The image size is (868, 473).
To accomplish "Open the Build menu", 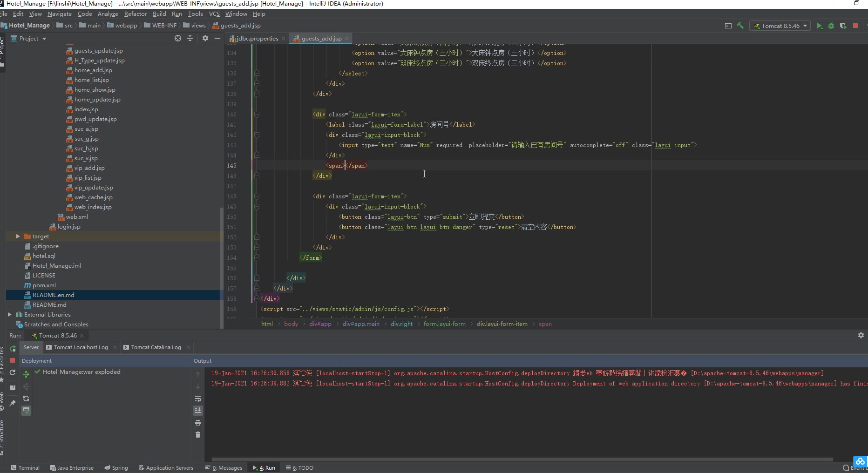I will (x=159, y=14).
